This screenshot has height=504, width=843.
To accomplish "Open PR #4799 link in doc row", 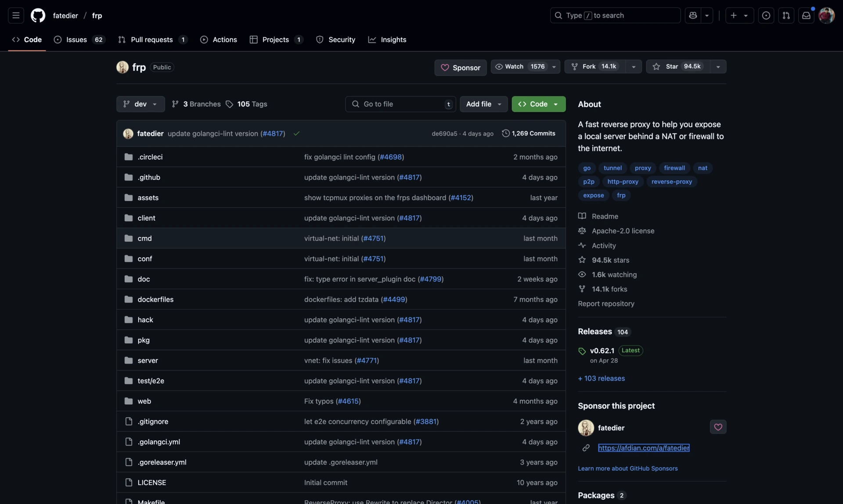I will (x=430, y=279).
